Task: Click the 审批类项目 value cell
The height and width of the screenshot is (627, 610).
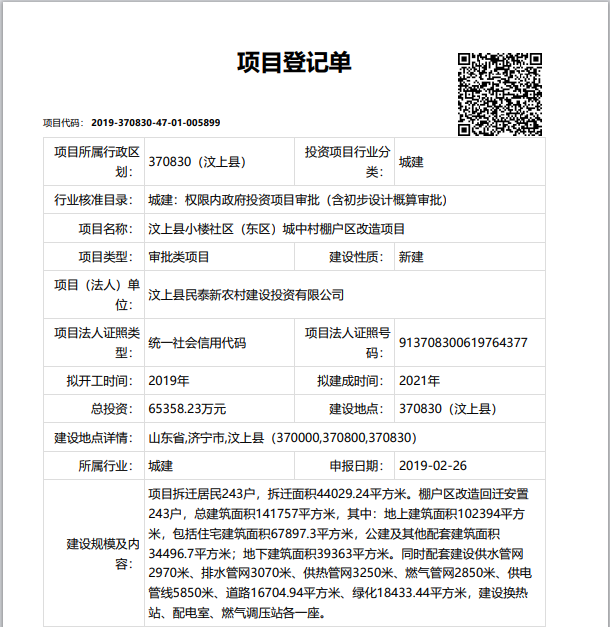Action: click(x=179, y=257)
